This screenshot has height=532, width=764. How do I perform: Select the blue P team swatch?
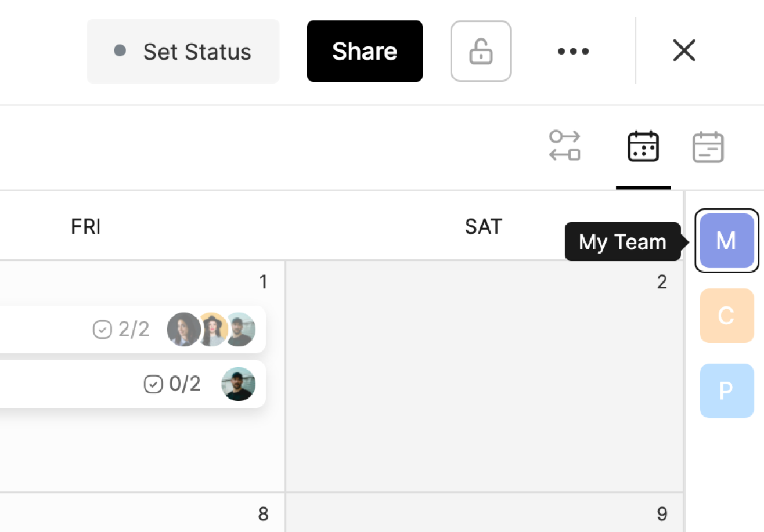point(726,391)
